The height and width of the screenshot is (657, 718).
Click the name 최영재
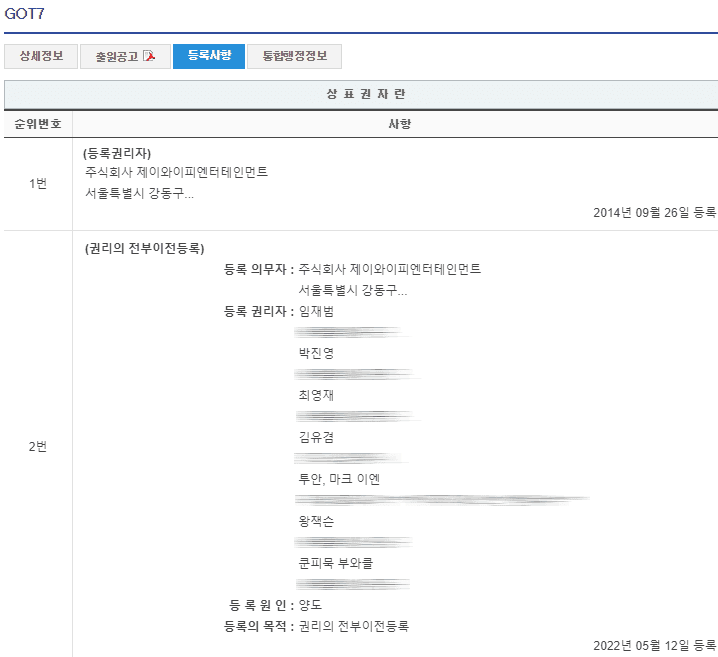pyautogui.click(x=316, y=395)
